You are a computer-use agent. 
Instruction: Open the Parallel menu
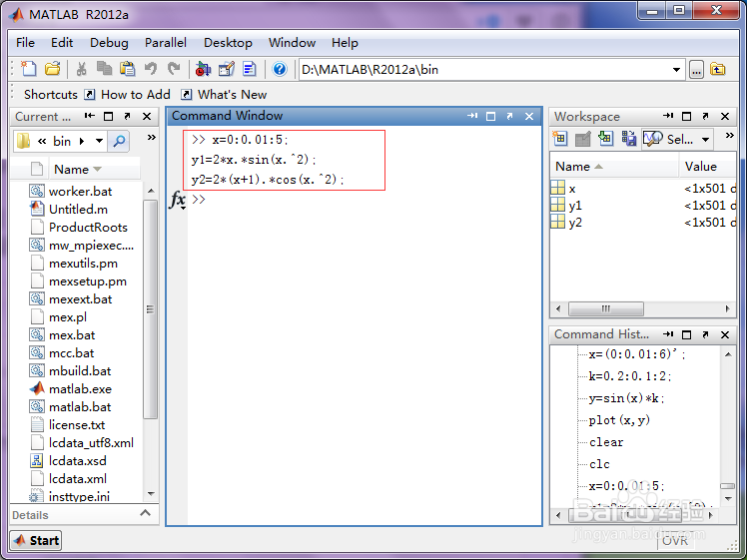tap(166, 43)
